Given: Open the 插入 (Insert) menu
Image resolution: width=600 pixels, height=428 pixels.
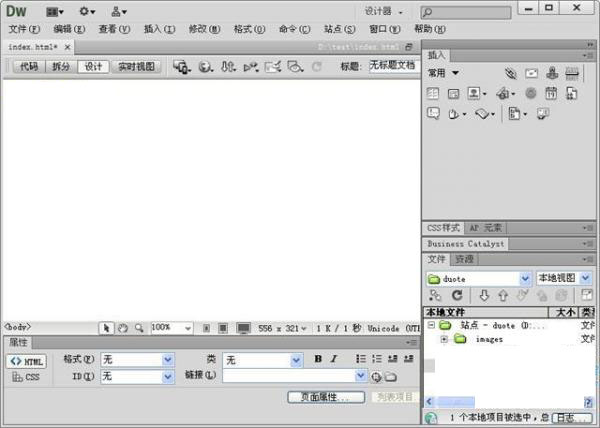Looking at the screenshot, I should pyautogui.click(x=156, y=29).
